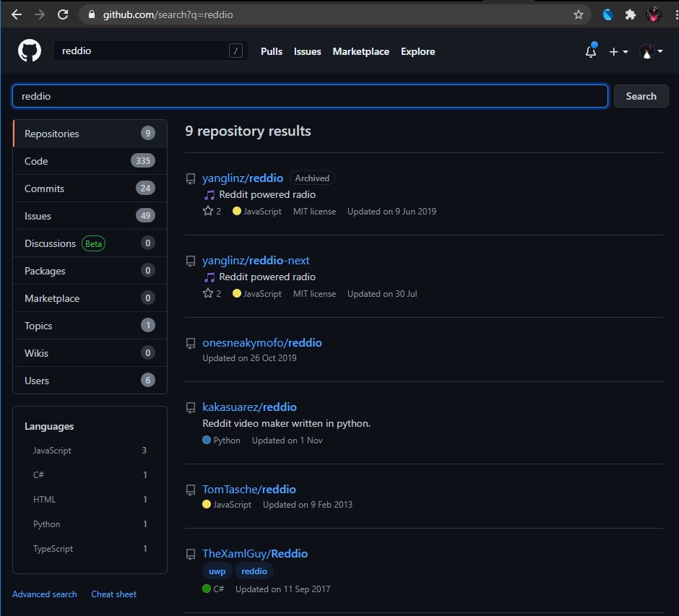Click the reddio topic tag

pos(254,571)
